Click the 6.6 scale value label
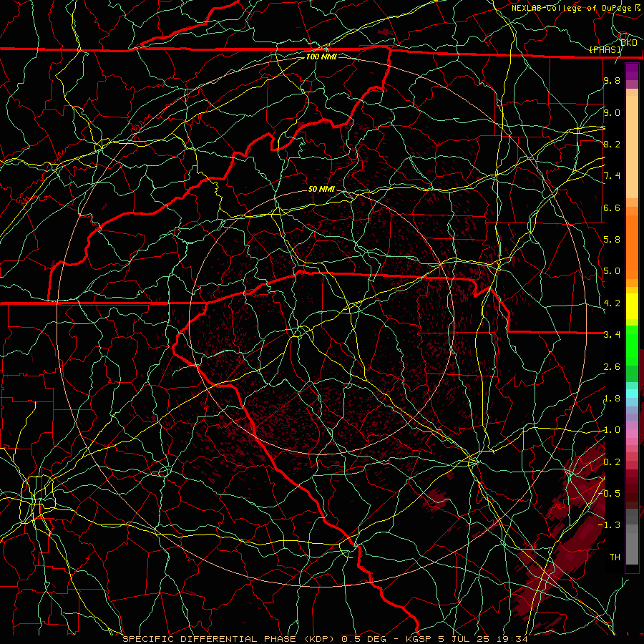The height and width of the screenshot is (644, 644). pos(612,208)
